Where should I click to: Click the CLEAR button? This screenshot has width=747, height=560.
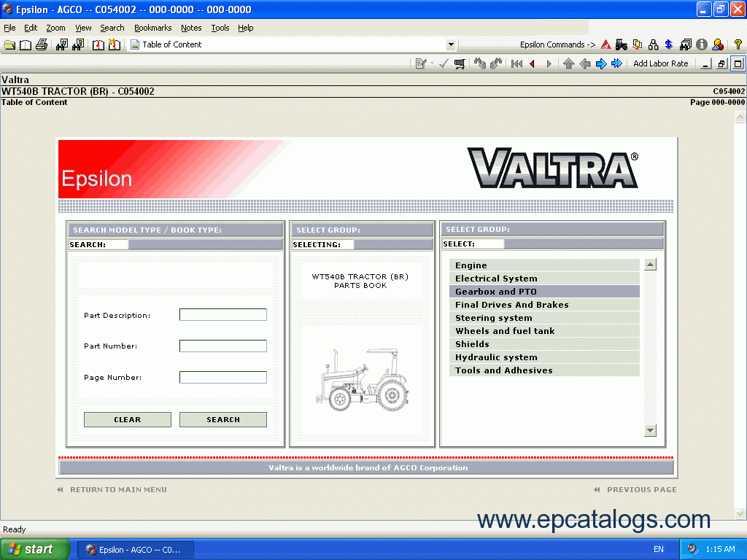pyautogui.click(x=127, y=419)
